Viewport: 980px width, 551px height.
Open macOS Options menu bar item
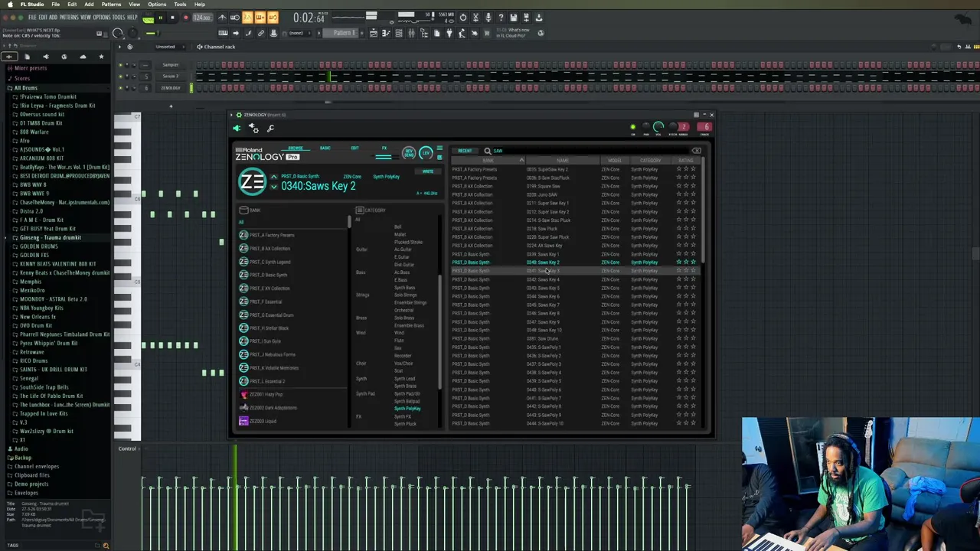[157, 5]
